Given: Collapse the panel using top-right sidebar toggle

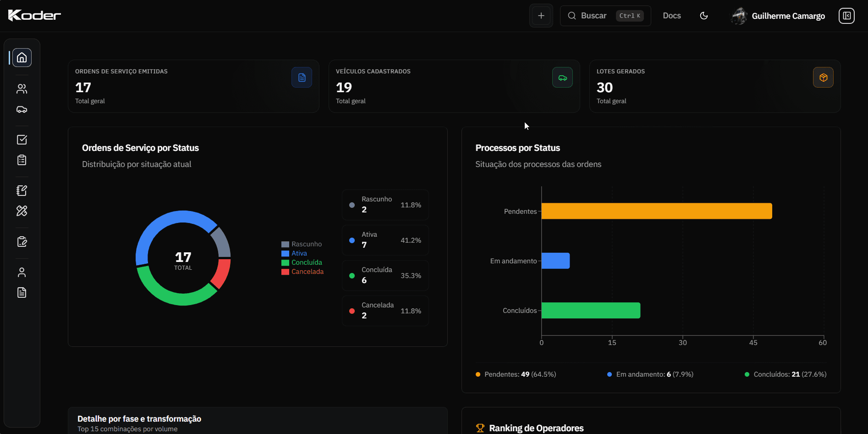Looking at the screenshot, I should pyautogui.click(x=846, y=16).
